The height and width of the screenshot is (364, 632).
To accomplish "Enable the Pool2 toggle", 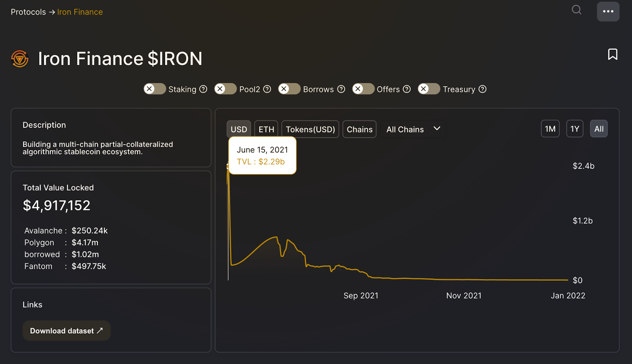I will (x=226, y=89).
